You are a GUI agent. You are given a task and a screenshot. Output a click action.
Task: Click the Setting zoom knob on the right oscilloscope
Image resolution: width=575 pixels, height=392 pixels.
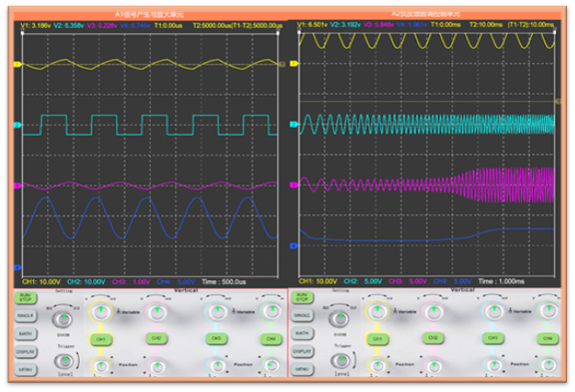coord(339,318)
